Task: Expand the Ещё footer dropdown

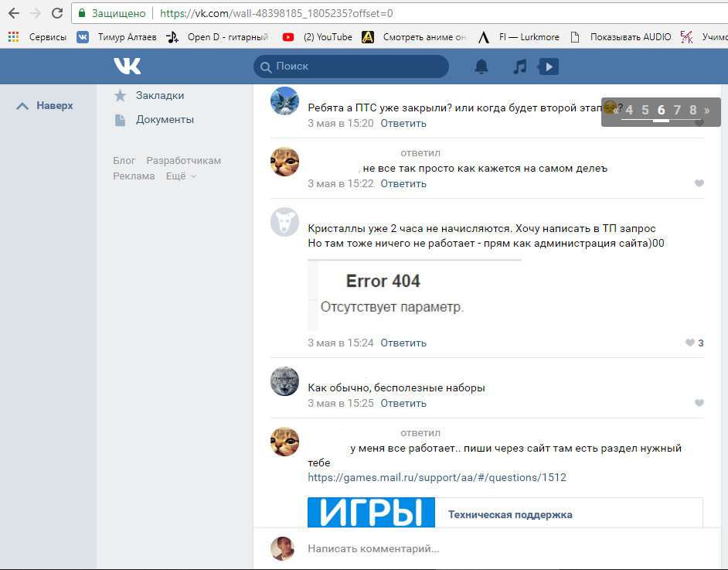Action: click(x=181, y=176)
